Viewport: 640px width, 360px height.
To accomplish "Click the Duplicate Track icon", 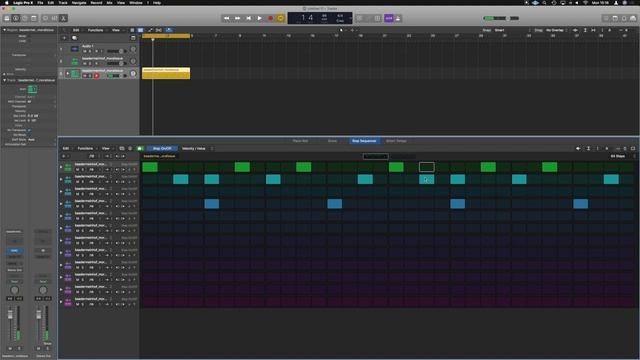I will [x=74, y=38].
